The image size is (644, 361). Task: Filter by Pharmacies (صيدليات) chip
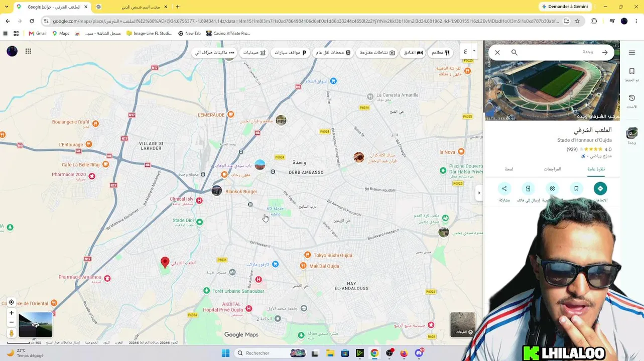pyautogui.click(x=254, y=53)
